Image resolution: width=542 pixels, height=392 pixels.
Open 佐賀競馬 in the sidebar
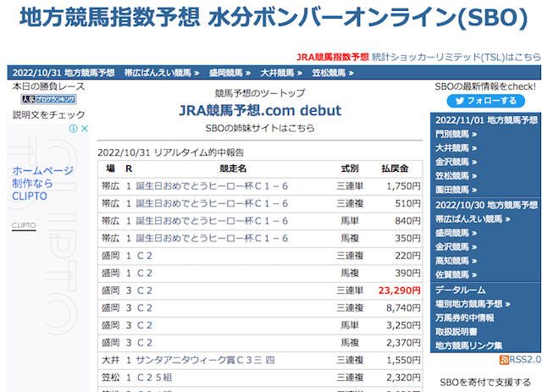[x=456, y=275]
